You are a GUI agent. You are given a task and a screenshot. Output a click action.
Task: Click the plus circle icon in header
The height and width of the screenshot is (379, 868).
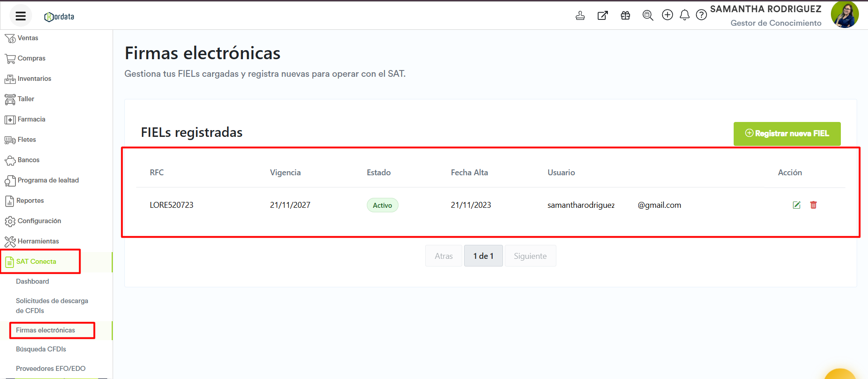point(667,15)
